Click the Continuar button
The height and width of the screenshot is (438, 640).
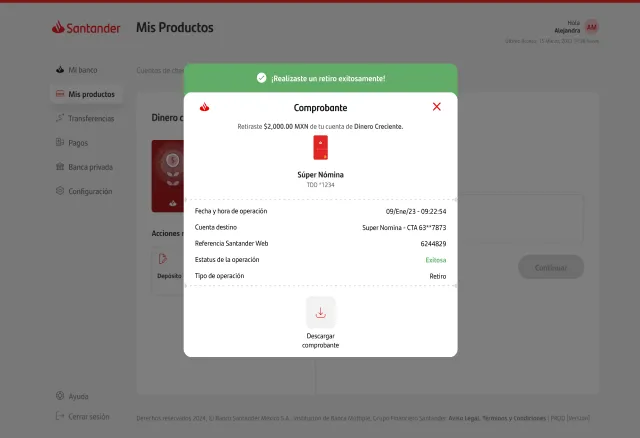tap(551, 267)
